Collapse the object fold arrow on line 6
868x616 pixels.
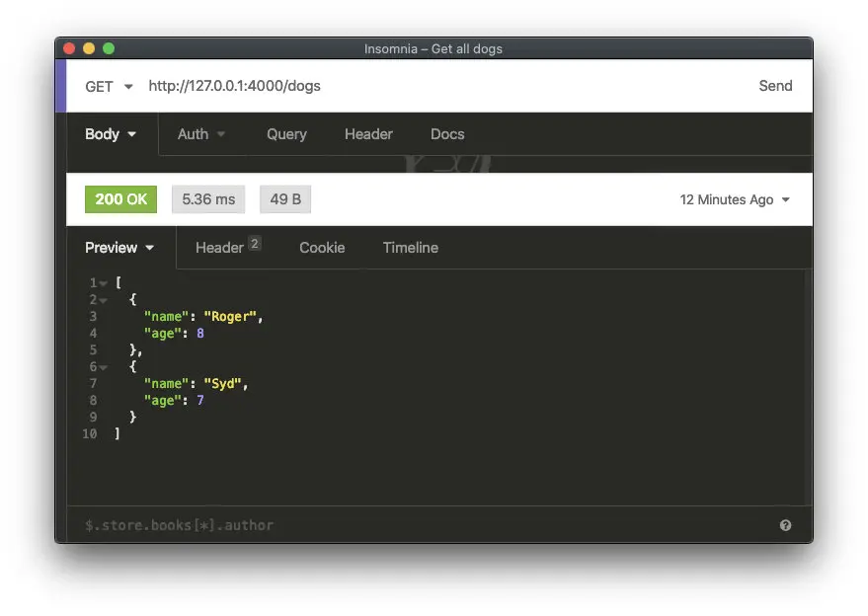[x=104, y=367]
